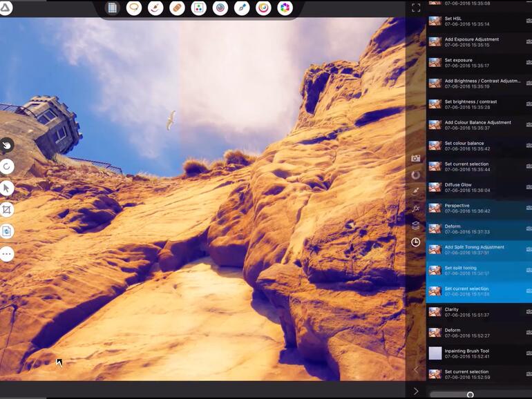The height and width of the screenshot is (399, 532).
Task: Select "Set current selection" at 15:35:44
Action: [x=479, y=166]
